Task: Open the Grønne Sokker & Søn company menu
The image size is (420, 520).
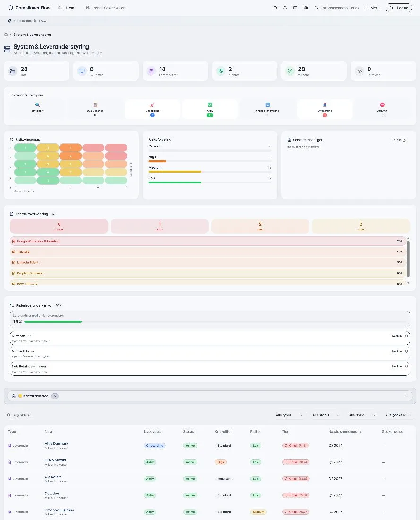Action: click(x=105, y=8)
